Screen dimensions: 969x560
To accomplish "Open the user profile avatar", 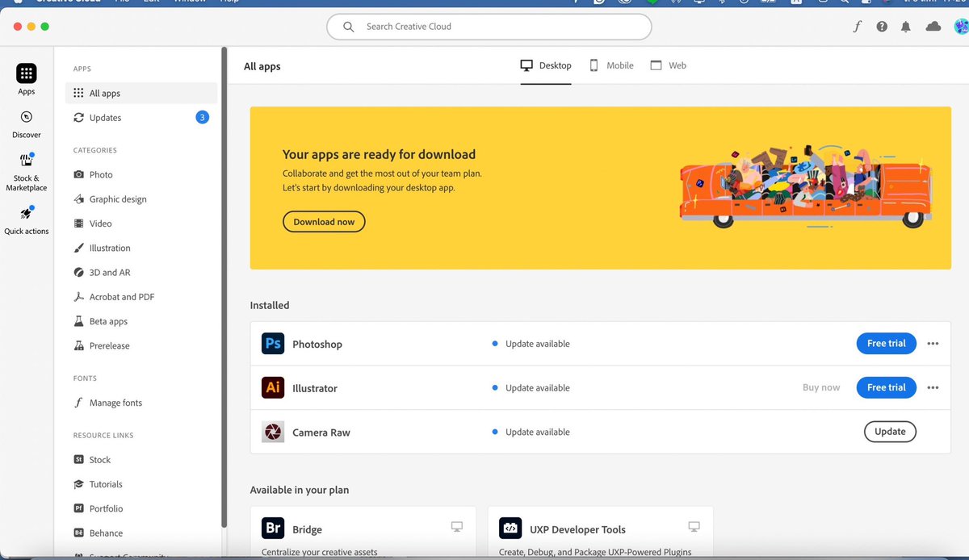I will click(960, 27).
